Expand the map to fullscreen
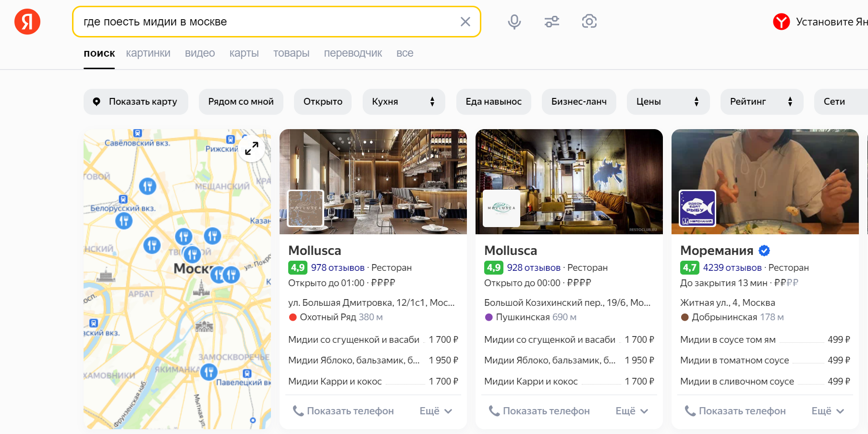Screen dimensions: 868x434 pos(251,148)
